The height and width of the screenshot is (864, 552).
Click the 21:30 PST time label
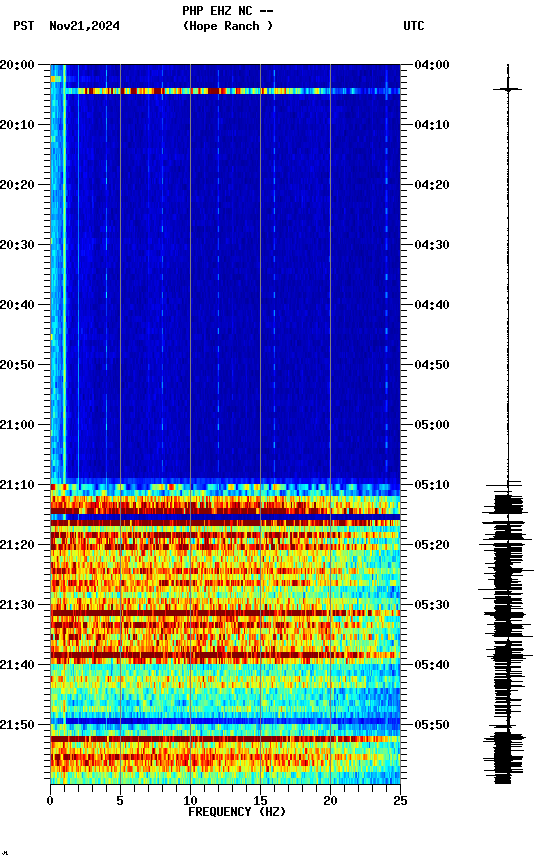pos(17,606)
